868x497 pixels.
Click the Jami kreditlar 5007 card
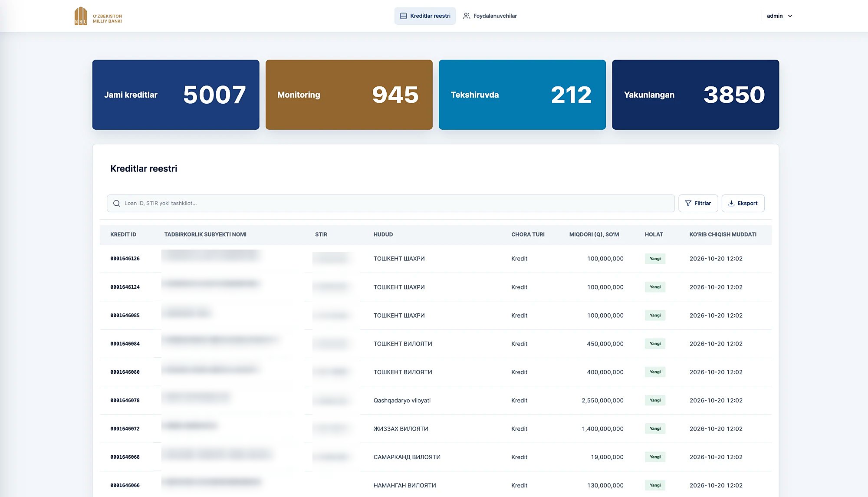pyautogui.click(x=176, y=95)
